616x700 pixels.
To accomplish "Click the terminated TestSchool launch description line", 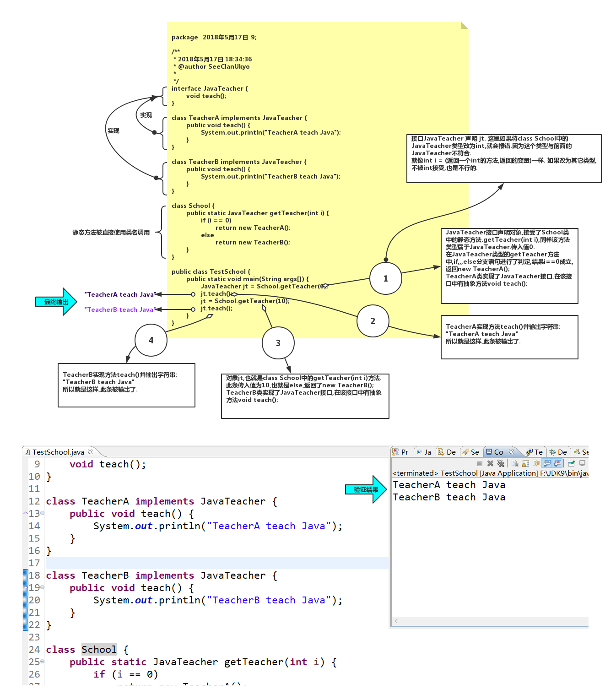I will (x=490, y=473).
